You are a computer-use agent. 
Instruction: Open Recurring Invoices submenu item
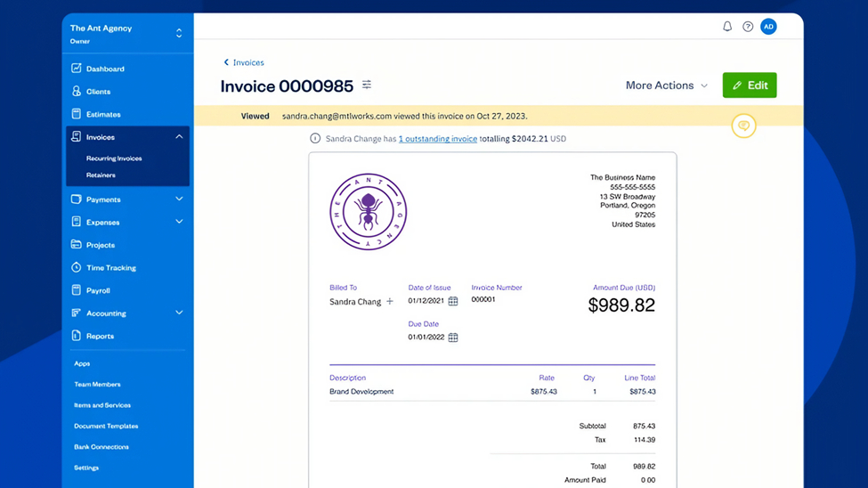point(114,159)
